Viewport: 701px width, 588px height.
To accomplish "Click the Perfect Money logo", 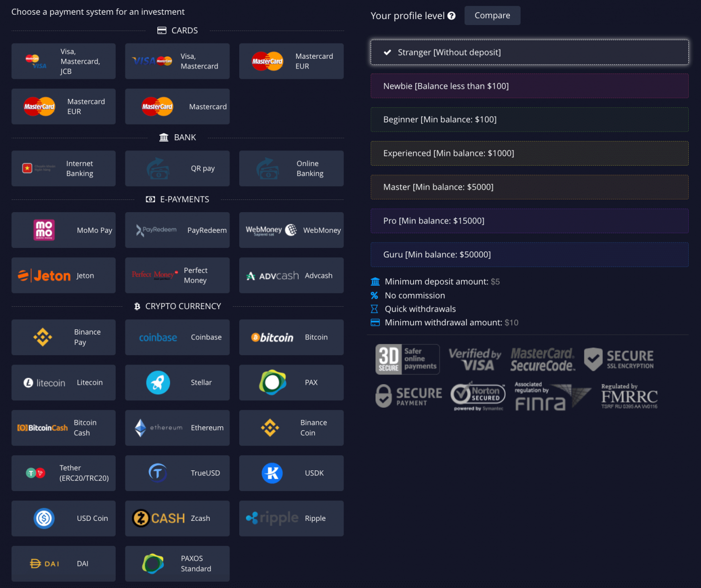I will click(x=154, y=275).
